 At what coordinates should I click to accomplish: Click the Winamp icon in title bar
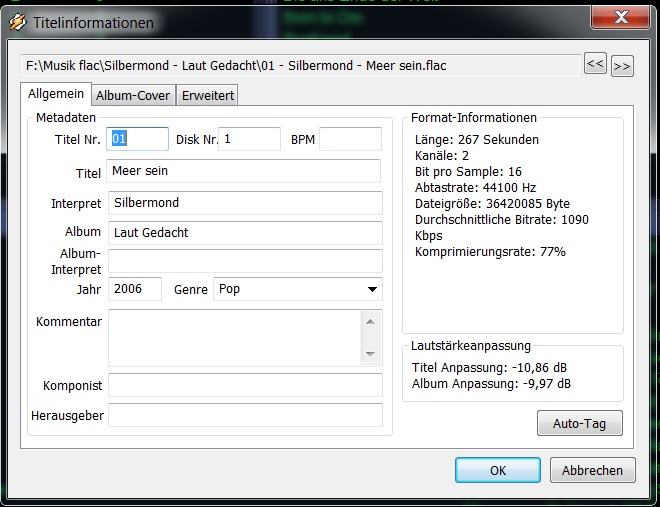click(x=18, y=22)
